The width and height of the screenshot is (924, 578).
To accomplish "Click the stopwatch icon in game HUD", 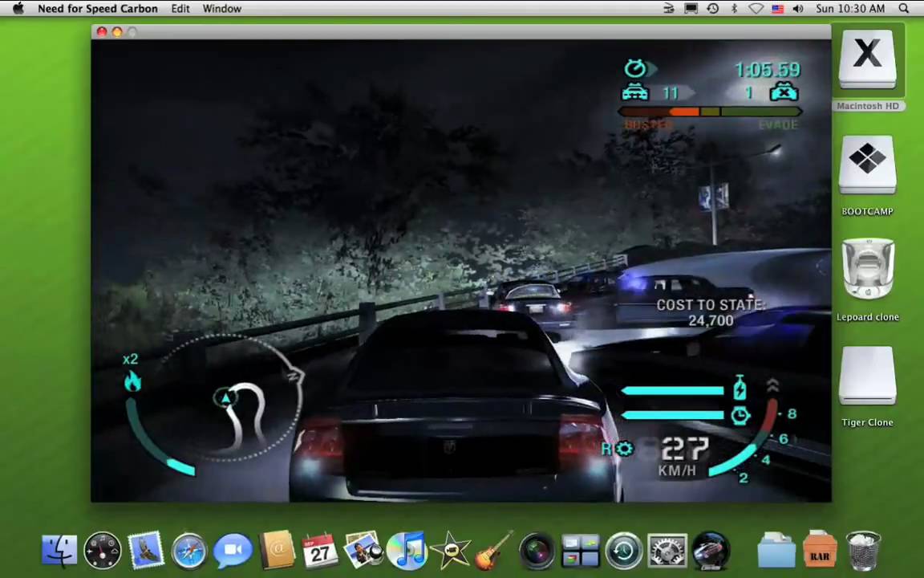I will [x=635, y=69].
